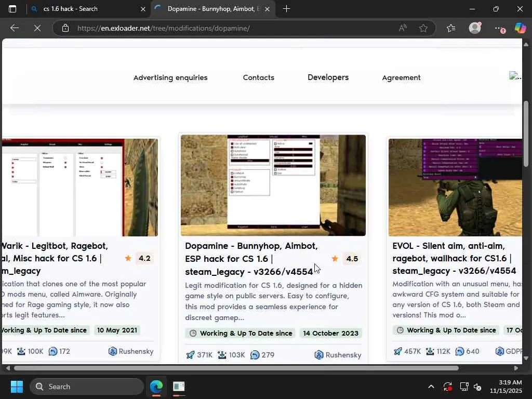532x399 pixels.
Task: Click the clock icon on EVOL card
Action: tap(400, 330)
